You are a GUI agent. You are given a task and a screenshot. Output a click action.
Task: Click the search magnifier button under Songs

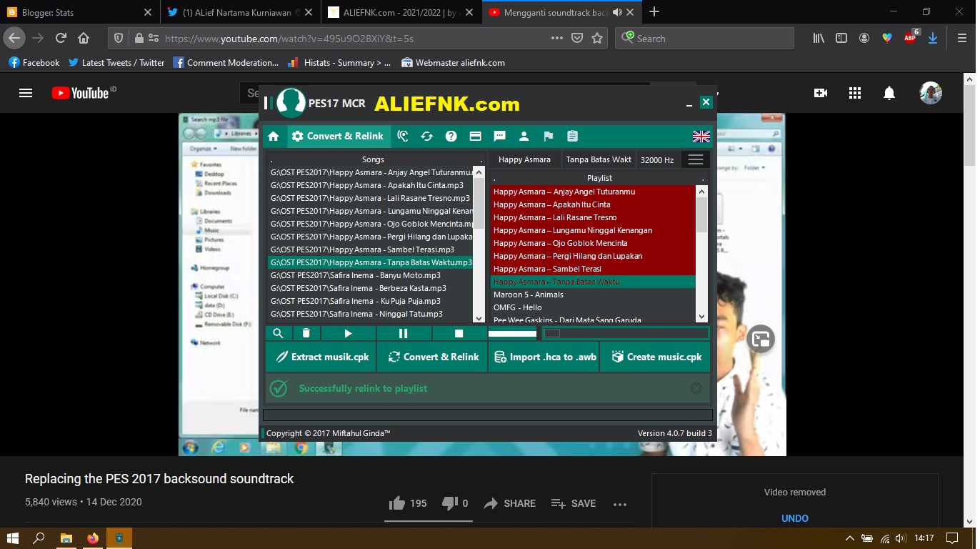coord(278,333)
